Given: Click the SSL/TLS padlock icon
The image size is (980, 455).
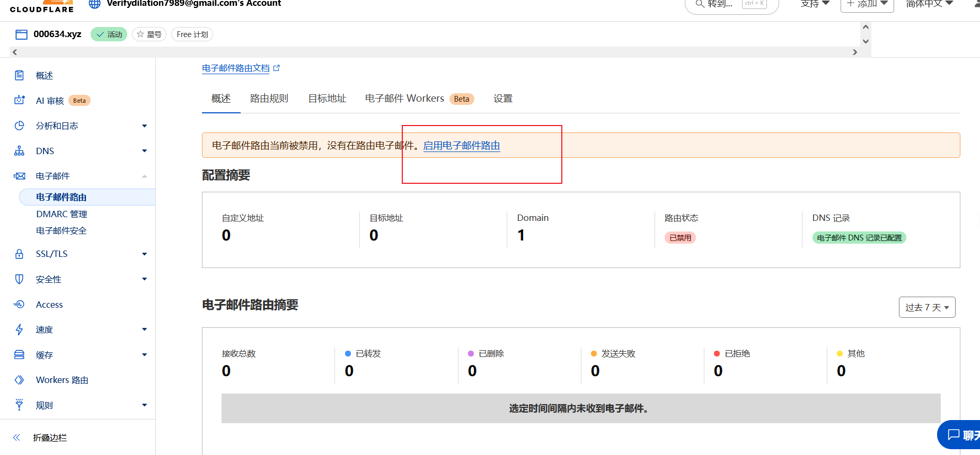Looking at the screenshot, I should (20, 254).
